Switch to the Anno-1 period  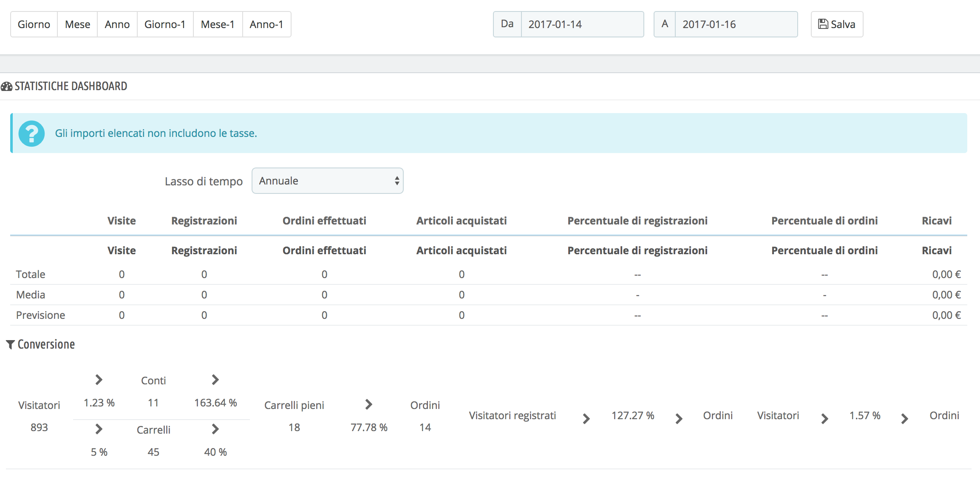coord(266,24)
